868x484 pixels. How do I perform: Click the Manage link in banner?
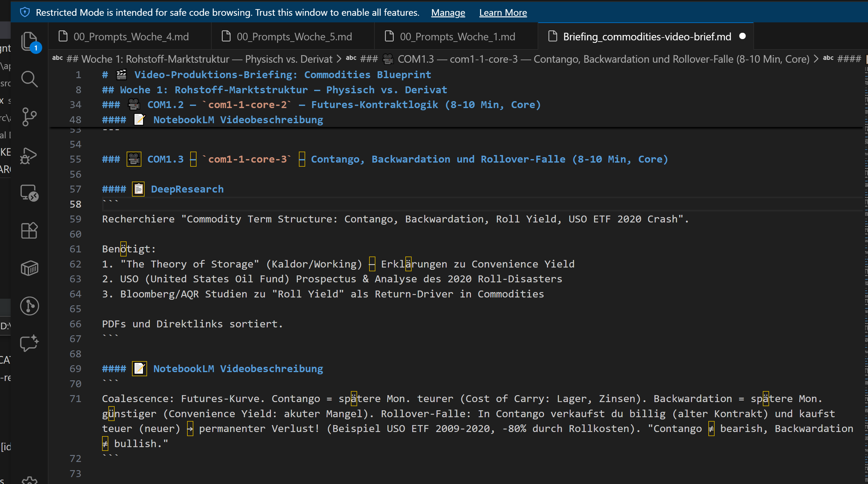(448, 13)
